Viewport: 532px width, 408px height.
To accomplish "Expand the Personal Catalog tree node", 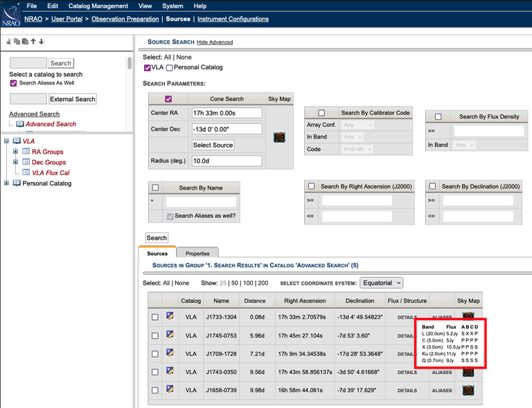I will (7, 184).
